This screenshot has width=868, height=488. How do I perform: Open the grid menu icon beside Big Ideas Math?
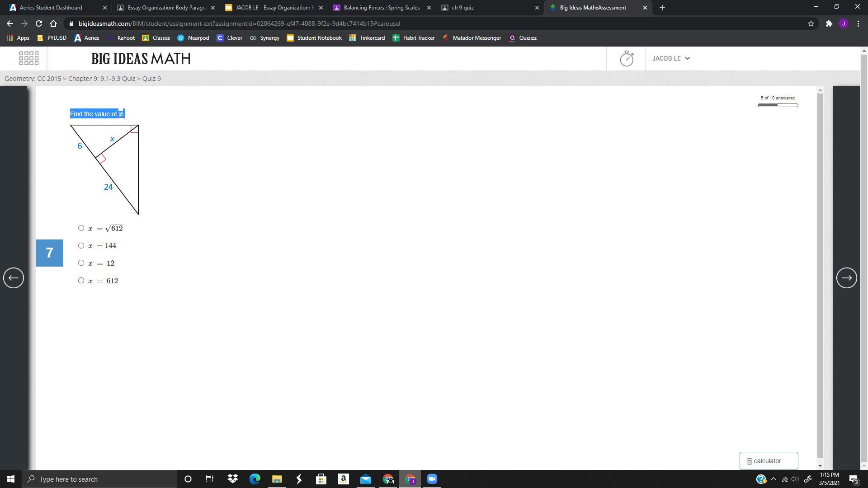29,58
